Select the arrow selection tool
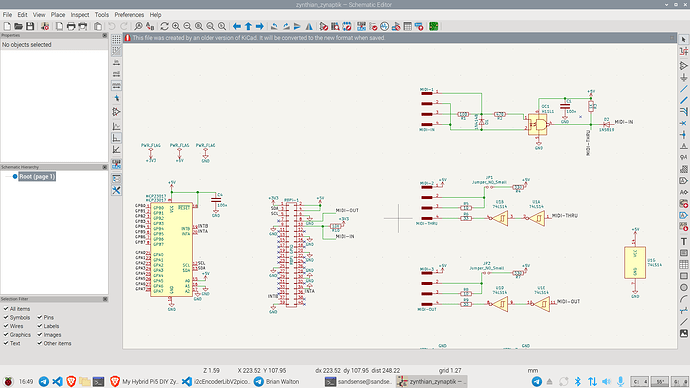Viewport: 690px width, 388px height. coord(683,40)
